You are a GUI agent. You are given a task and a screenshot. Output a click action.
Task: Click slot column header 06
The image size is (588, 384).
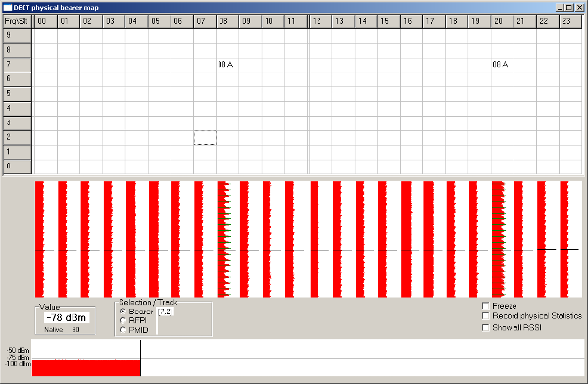[182, 22]
